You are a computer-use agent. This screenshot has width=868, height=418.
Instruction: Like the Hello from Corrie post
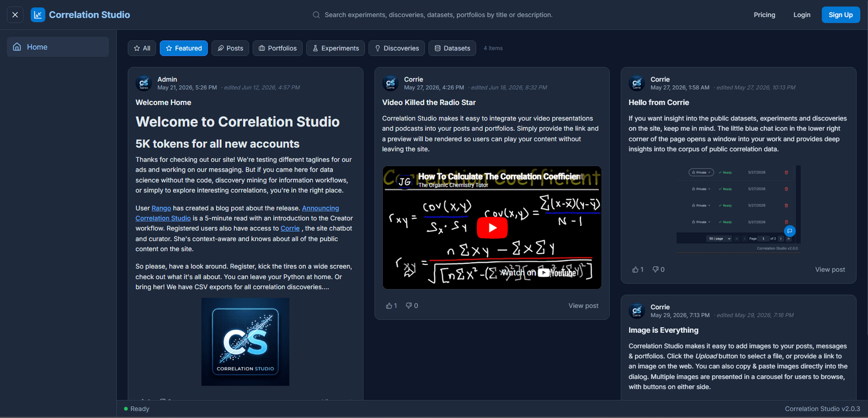click(x=638, y=270)
